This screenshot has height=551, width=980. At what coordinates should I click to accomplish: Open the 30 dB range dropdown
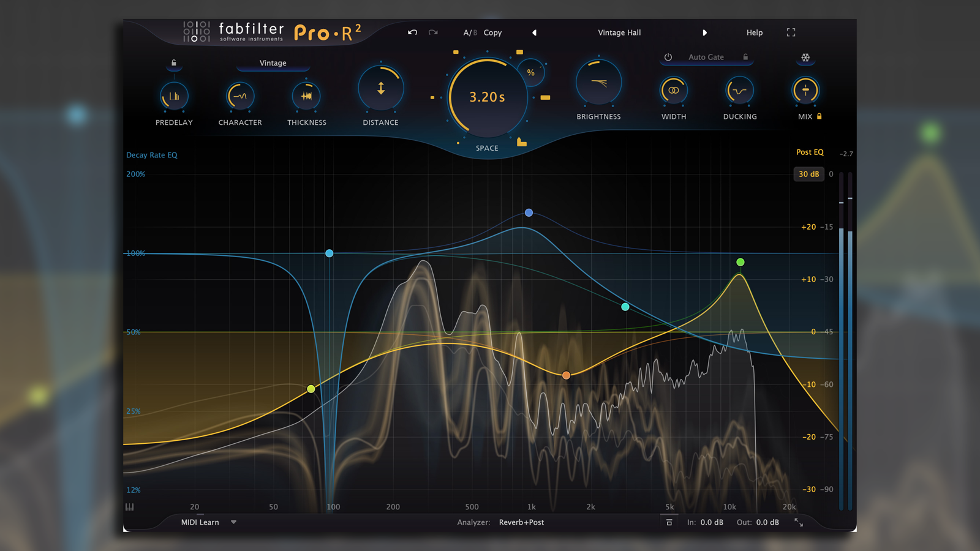809,174
